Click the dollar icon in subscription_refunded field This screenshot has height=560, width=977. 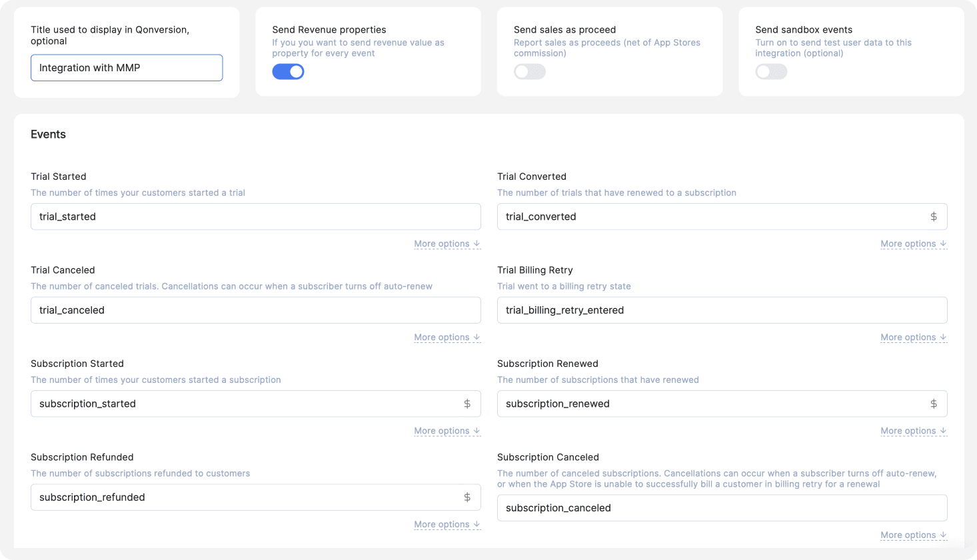click(x=469, y=497)
